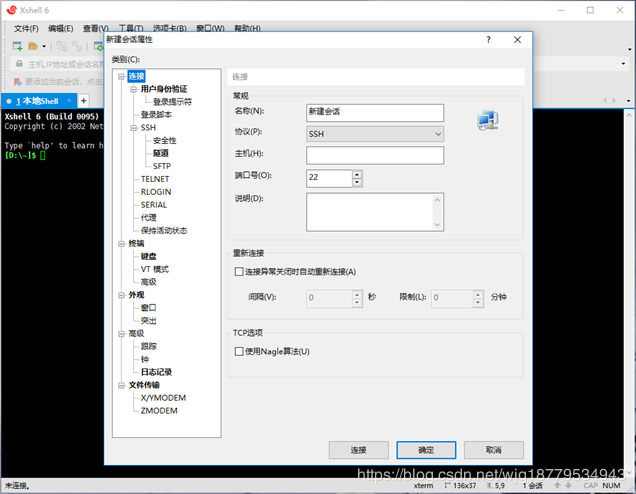Click the bookmark flag icon below address bar
636x494 pixels.
point(17,82)
